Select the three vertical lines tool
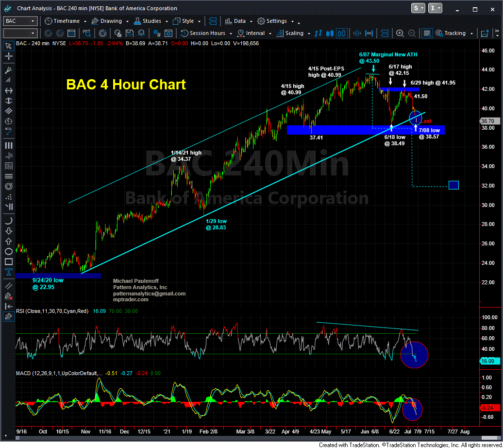503x448 pixels. [9, 145]
